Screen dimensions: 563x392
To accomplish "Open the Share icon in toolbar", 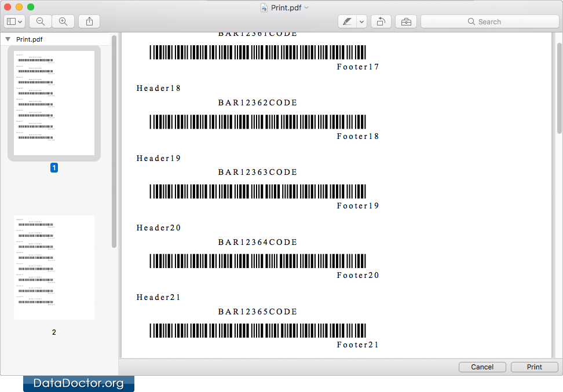I will 89,21.
